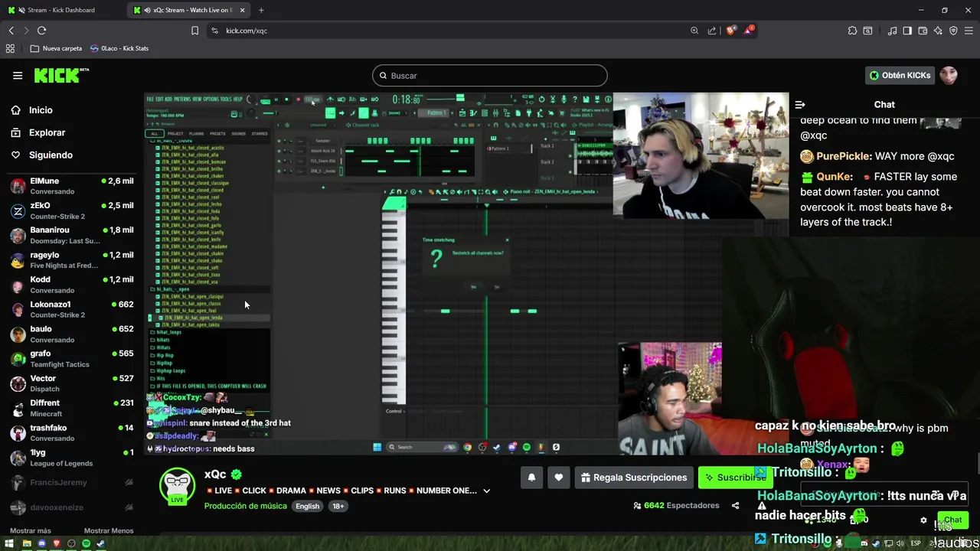Close the xQc Stream browser tab
The width and height of the screenshot is (980, 551).
(x=243, y=10)
